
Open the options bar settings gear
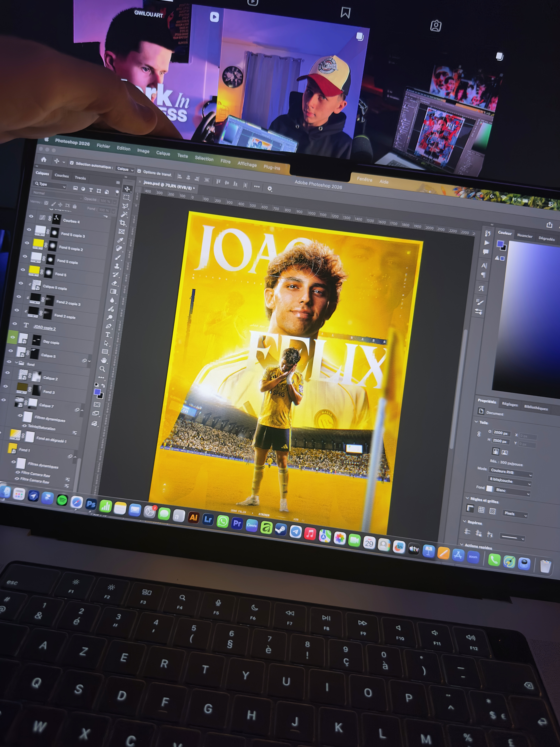click(x=270, y=189)
